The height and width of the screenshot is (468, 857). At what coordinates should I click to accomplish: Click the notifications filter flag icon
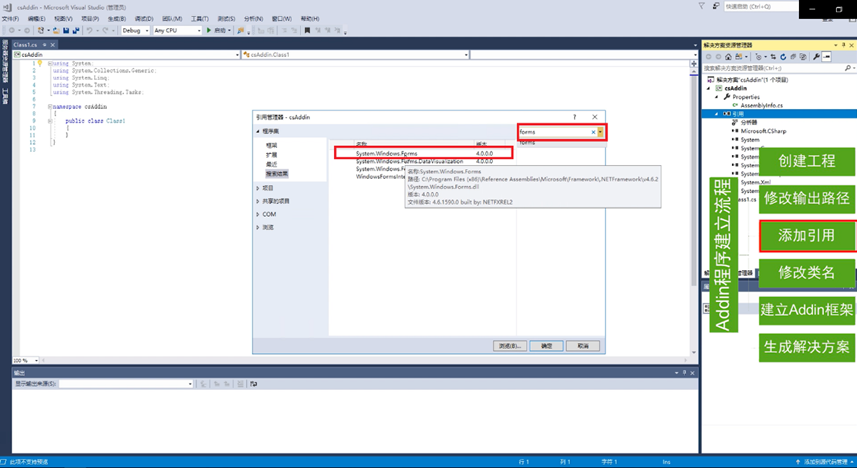coord(702,6)
